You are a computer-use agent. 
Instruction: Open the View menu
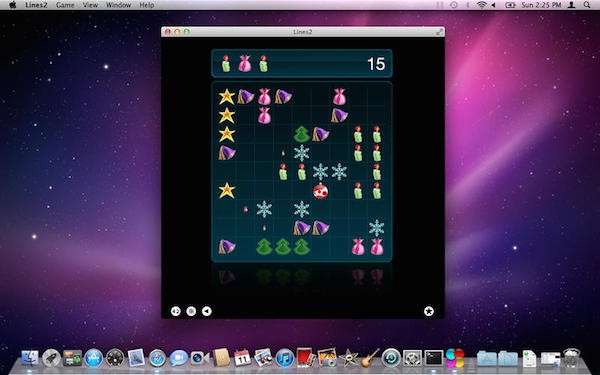[x=90, y=5]
